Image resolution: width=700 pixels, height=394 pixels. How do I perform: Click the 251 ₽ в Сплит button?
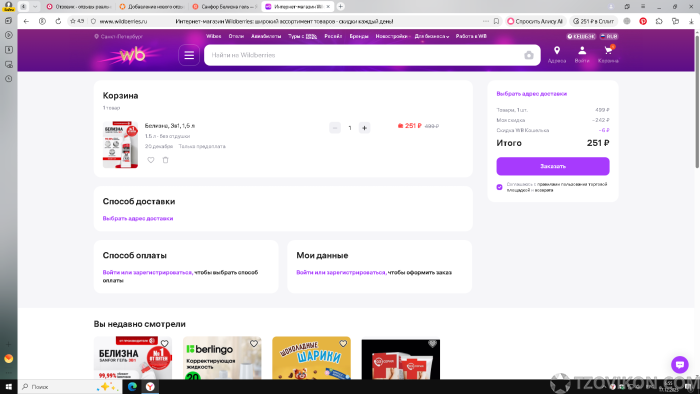[593, 21]
